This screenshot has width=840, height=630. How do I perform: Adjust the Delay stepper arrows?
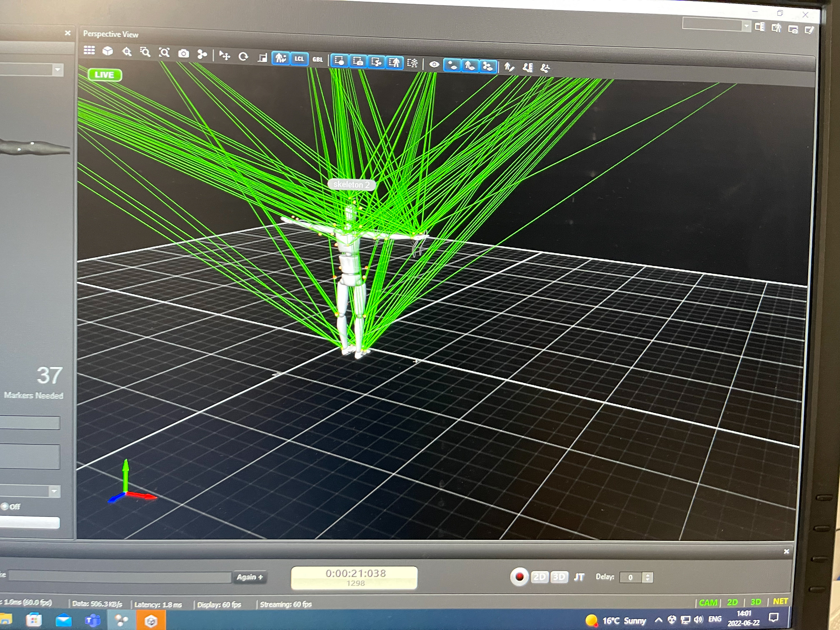(x=647, y=577)
